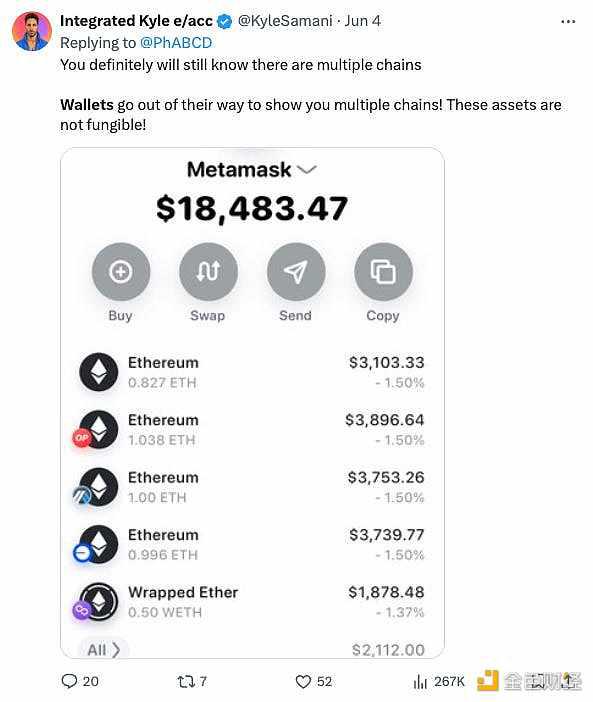
Task: Select the Wrapped Ether 0.50 WETH row
Action: (x=252, y=602)
